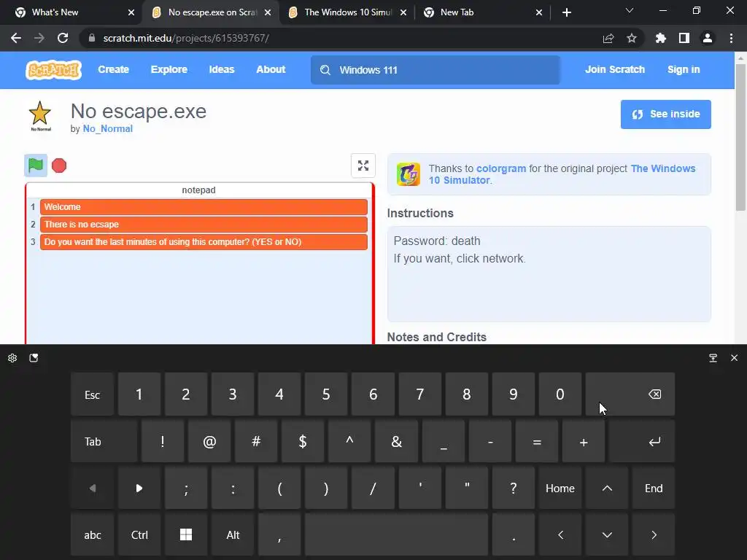747x560 pixels.
Task: Tap the question mark key
Action: (x=513, y=488)
